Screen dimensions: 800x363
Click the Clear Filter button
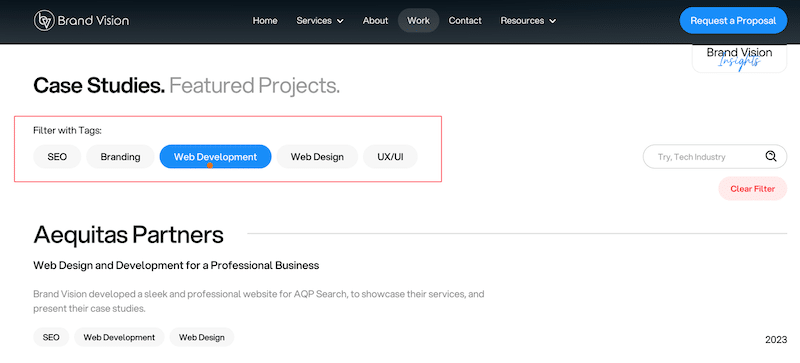753,189
